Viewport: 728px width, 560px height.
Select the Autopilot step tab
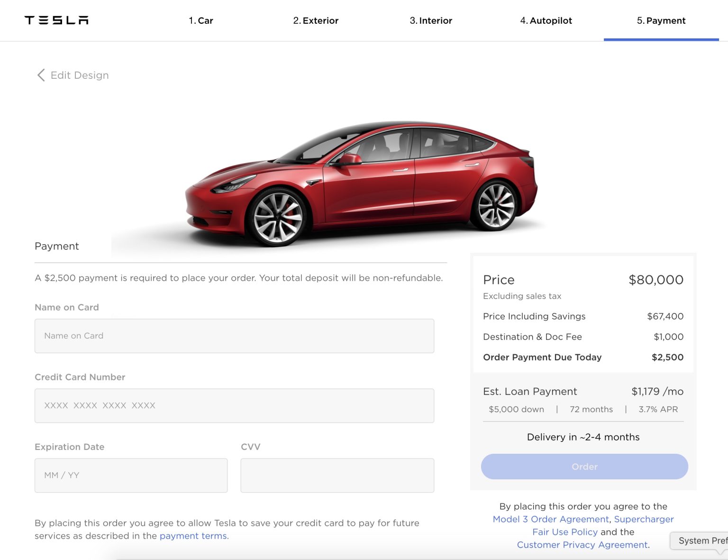[546, 20]
